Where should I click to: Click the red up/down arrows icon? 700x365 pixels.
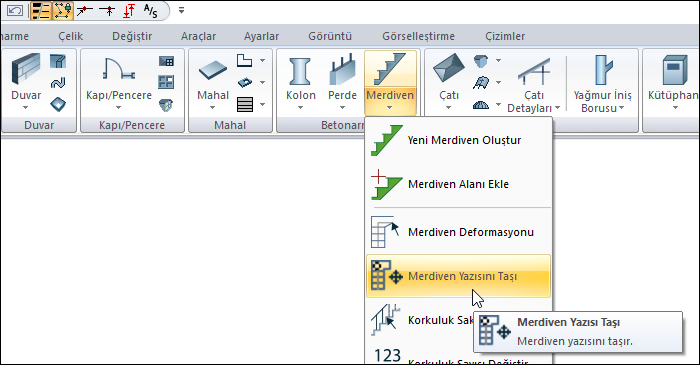(x=129, y=11)
